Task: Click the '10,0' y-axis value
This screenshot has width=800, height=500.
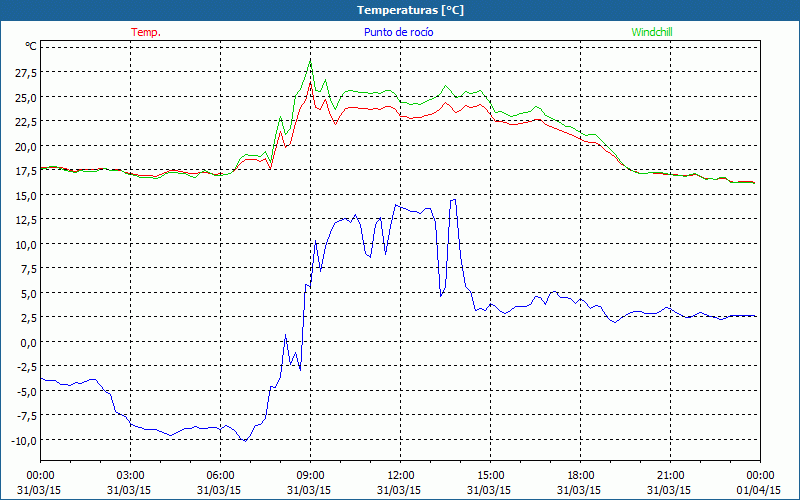Action: coord(27,244)
